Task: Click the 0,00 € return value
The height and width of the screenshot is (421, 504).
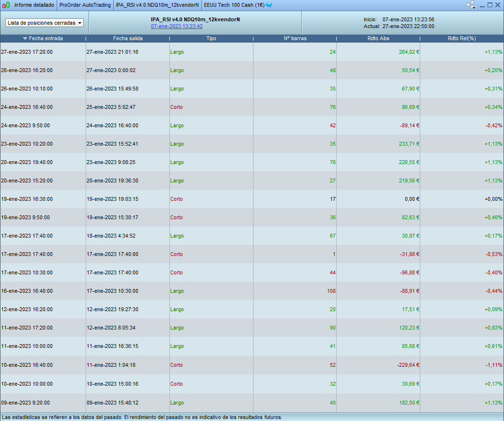Action: (412, 199)
